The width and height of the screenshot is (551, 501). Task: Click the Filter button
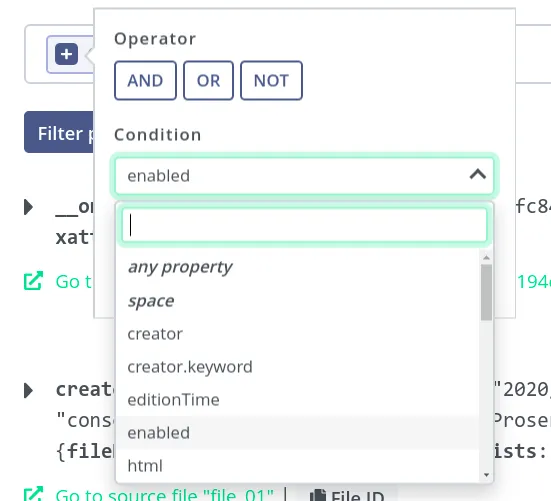59,132
